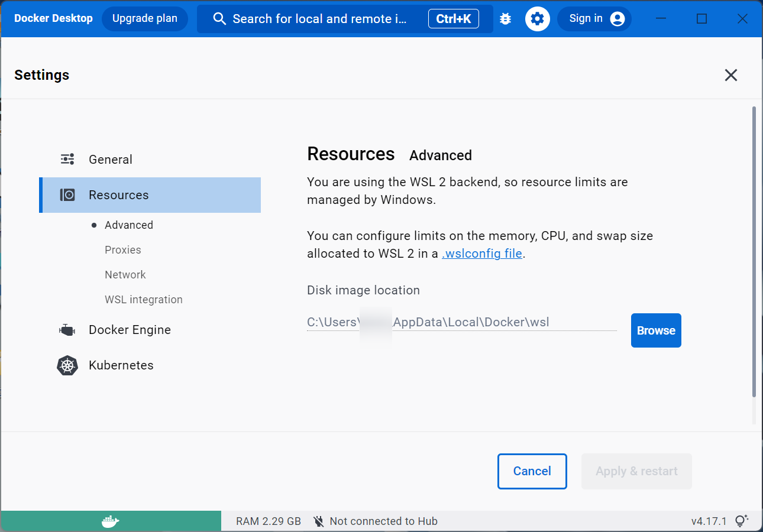This screenshot has height=532, width=763.
Task: Click the lightbulb tips icon
Action: [x=742, y=521]
